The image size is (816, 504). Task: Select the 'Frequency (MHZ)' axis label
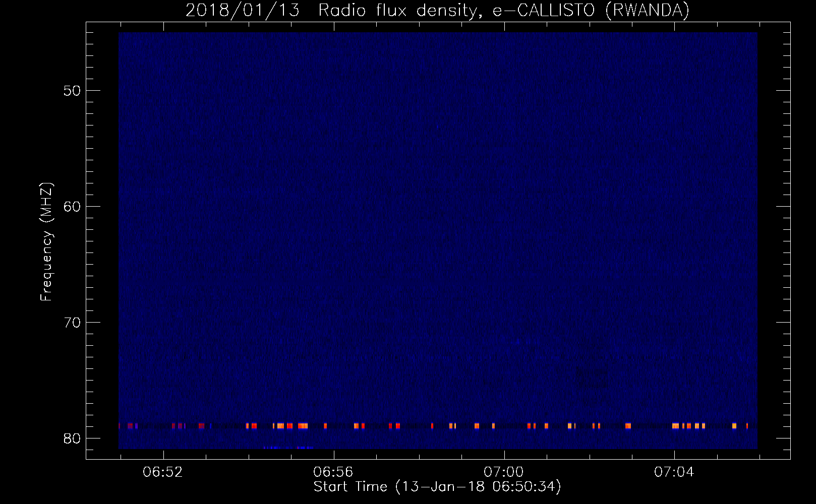click(x=46, y=242)
